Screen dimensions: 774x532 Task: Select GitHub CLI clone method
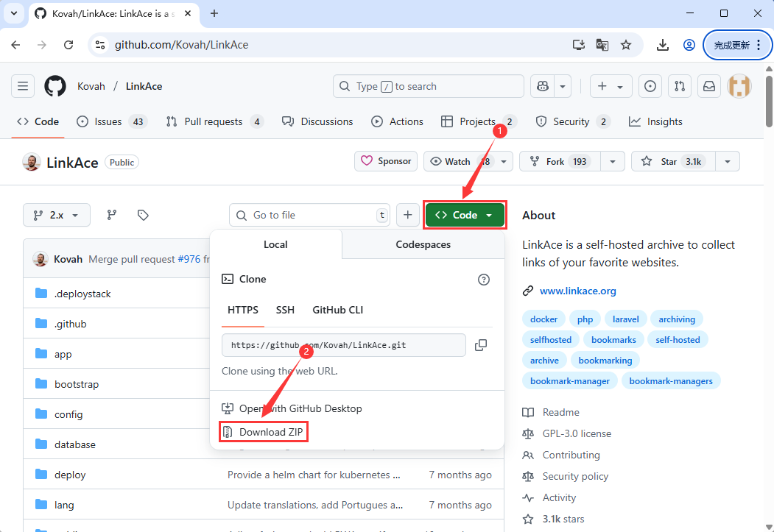click(x=337, y=310)
